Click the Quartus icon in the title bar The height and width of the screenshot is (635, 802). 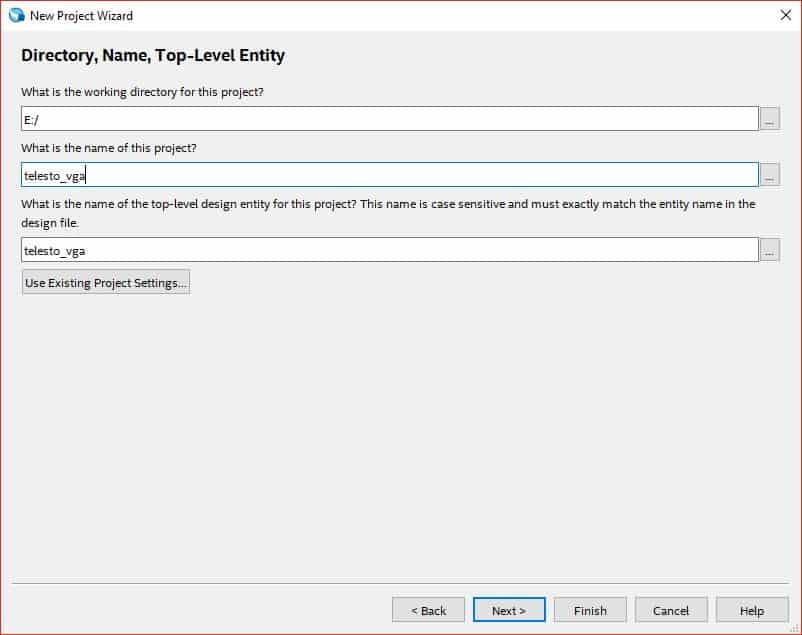pos(15,15)
